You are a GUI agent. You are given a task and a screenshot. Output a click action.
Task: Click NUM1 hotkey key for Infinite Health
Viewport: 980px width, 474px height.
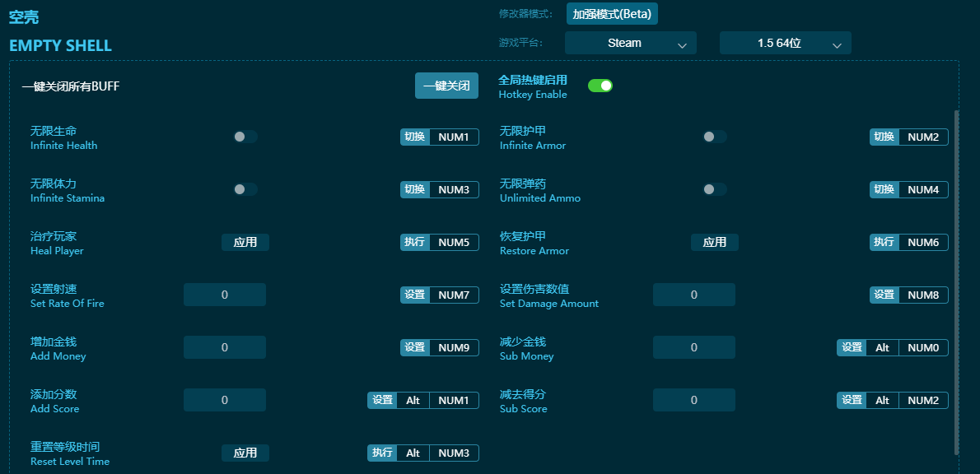[x=455, y=137]
